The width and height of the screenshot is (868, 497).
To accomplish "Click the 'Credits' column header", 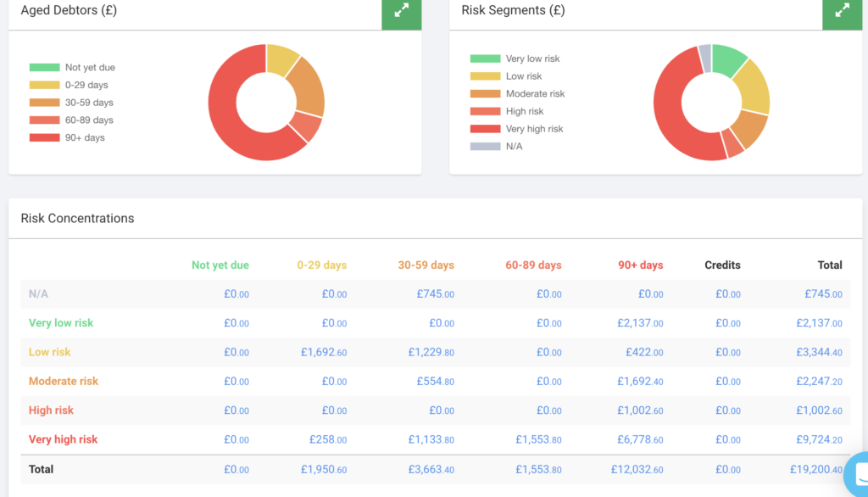I will coord(722,265).
